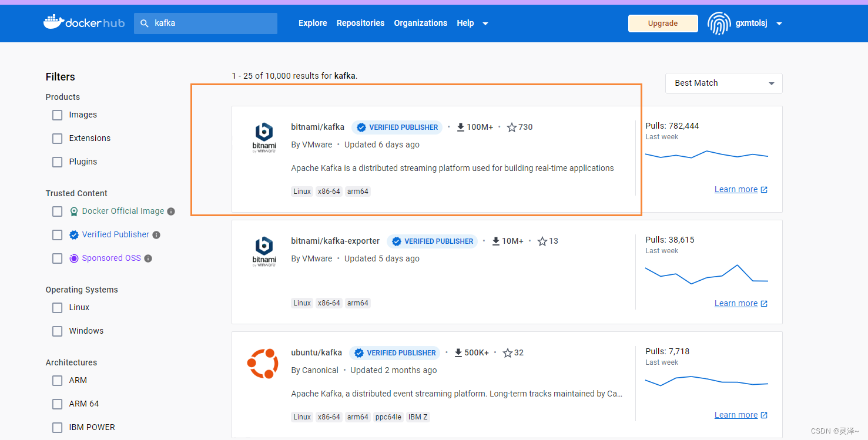The image size is (868, 440).
Task: Click the arm64 tag on bitnami/kafka
Action: (358, 192)
